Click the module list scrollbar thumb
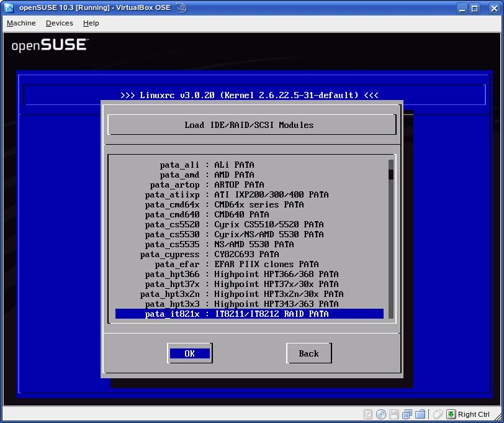The width and height of the screenshot is (504, 423). pos(391,174)
